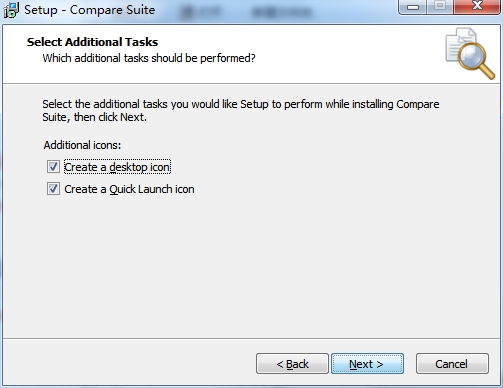Image resolution: width=503 pixels, height=388 pixels.
Task: Proceed with the 'Next >' button
Action: (x=367, y=364)
